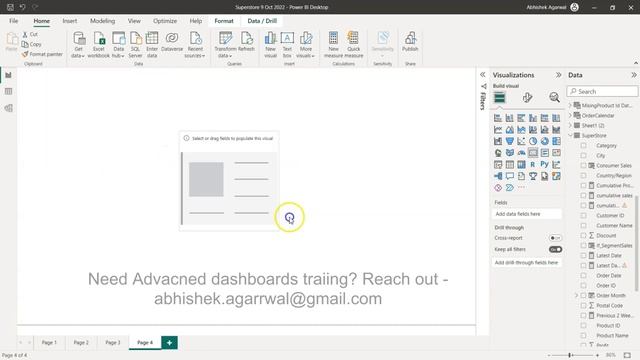This screenshot has width=640, height=360.
Task: Open Format visual pane icon
Action: coord(527,98)
